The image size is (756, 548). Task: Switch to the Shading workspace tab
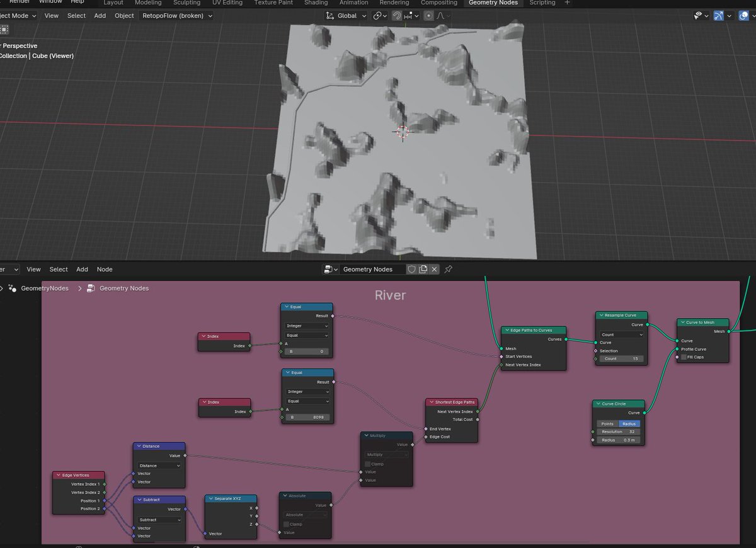coord(316,3)
